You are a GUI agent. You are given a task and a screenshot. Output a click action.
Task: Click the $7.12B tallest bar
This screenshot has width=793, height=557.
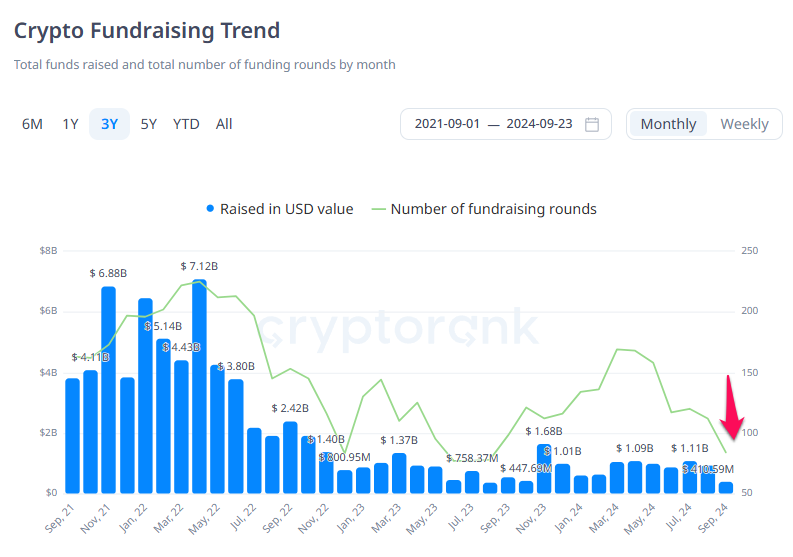click(199, 386)
